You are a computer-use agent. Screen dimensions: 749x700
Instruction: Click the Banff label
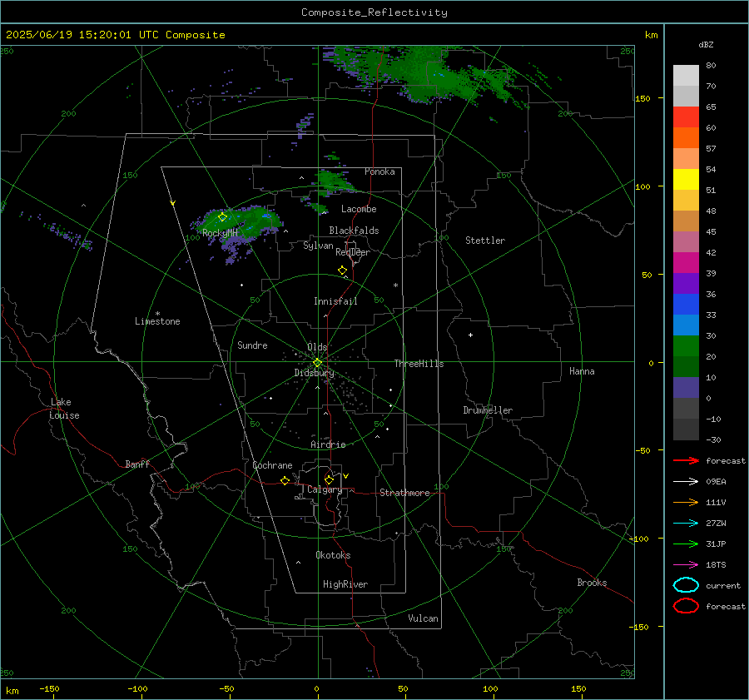(x=137, y=464)
